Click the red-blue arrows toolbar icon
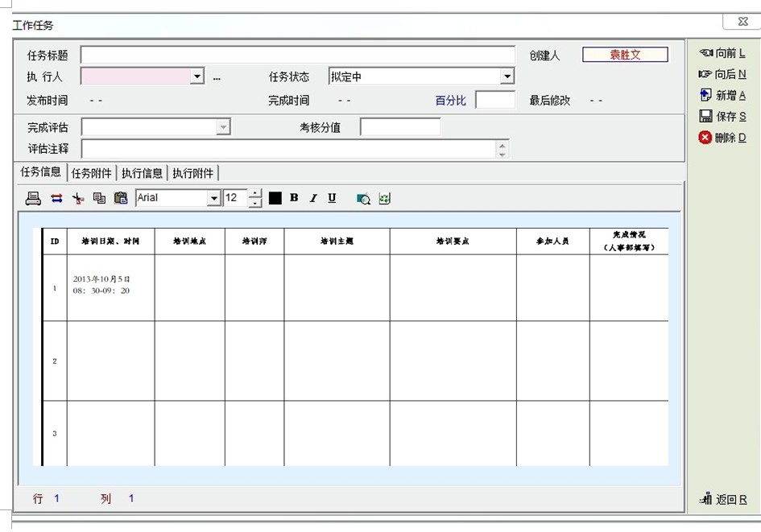This screenshot has height=532, width=761. pyautogui.click(x=56, y=198)
